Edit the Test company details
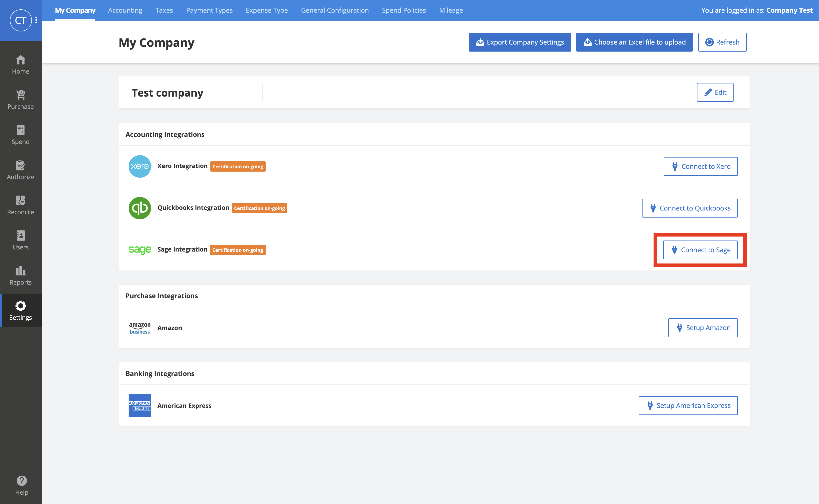 coord(715,92)
